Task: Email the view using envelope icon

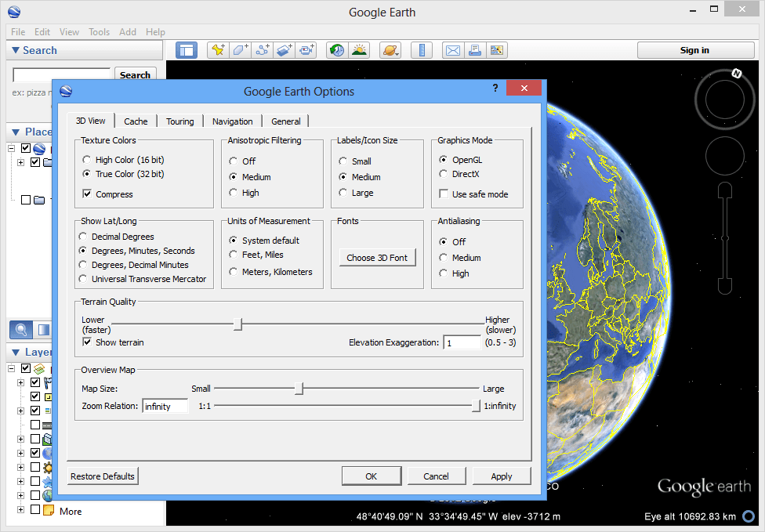Action: pyautogui.click(x=453, y=50)
